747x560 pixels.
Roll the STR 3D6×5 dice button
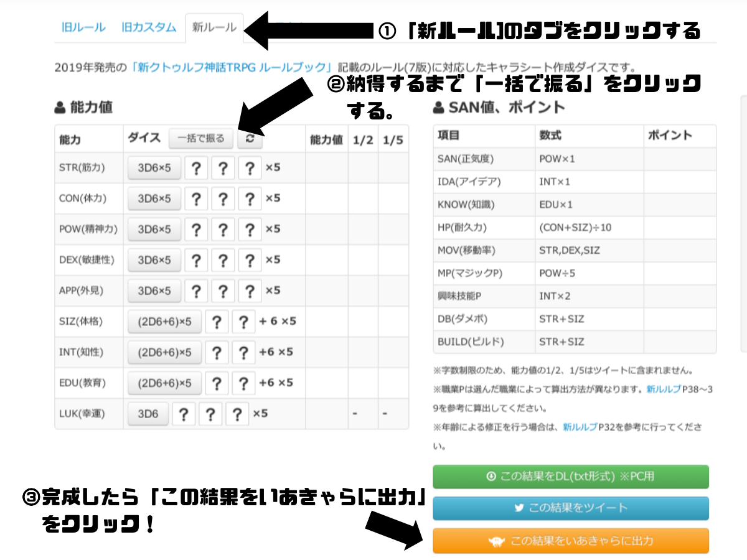coord(154,167)
